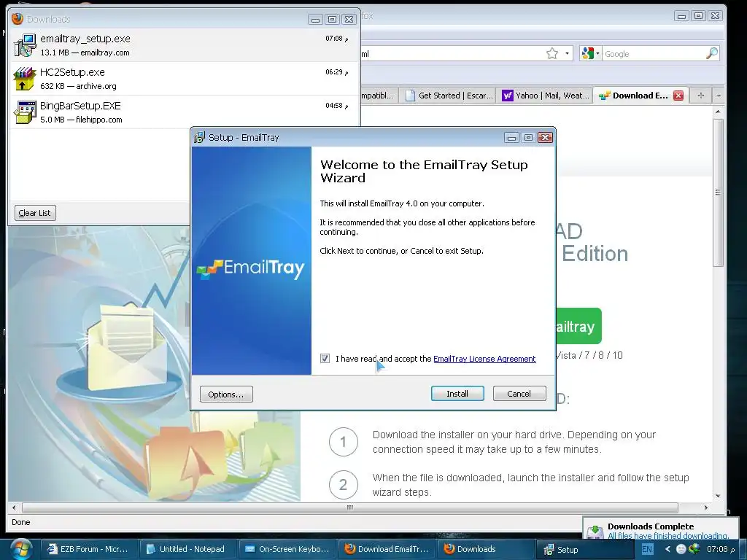Image resolution: width=747 pixels, height=560 pixels.
Task: Switch to Yahoo | Mail, Weat... tab
Action: coord(546,96)
